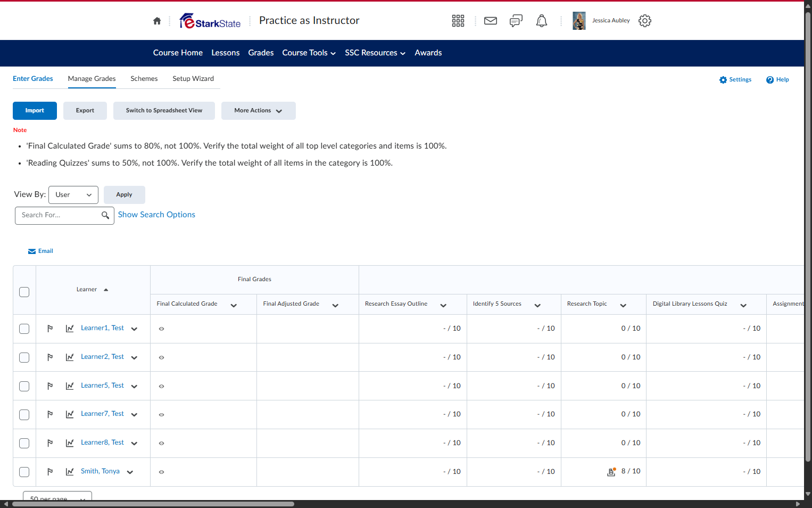
Task: Open feedback icon for Smith Research Topic
Action: pos(611,472)
